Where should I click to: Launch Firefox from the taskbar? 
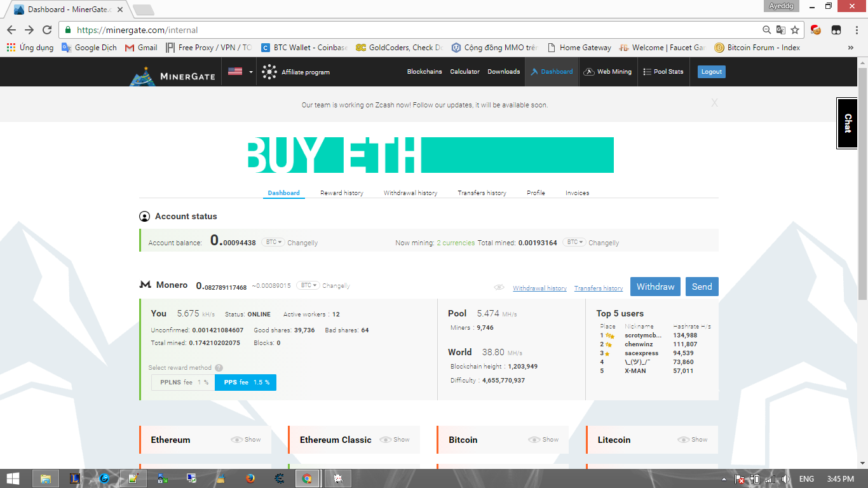click(250, 478)
